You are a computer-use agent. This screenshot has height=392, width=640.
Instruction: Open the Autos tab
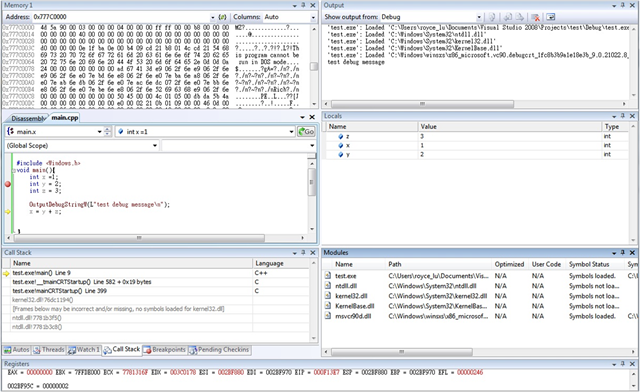[x=17, y=350]
